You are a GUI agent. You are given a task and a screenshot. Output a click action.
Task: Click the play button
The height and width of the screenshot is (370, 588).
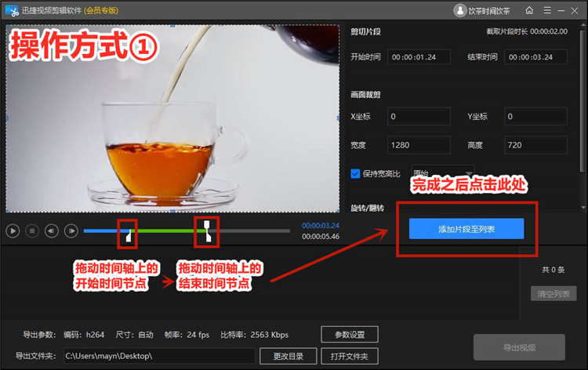(x=13, y=231)
